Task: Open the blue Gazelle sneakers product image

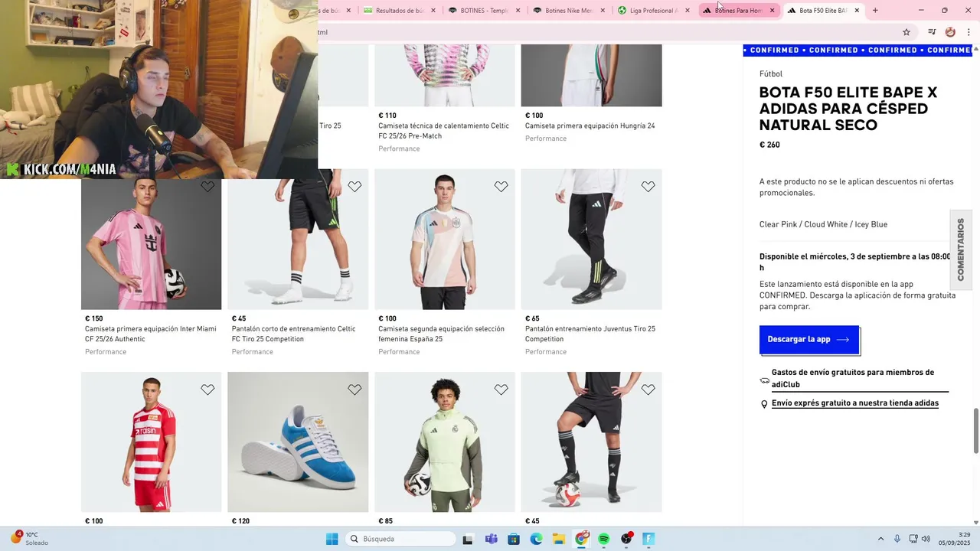Action: coord(298,442)
